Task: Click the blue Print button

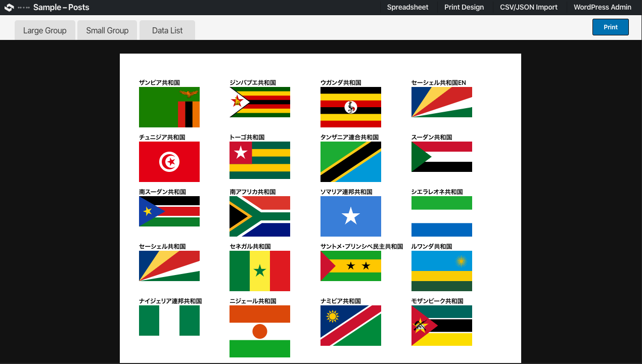Action: tap(611, 27)
